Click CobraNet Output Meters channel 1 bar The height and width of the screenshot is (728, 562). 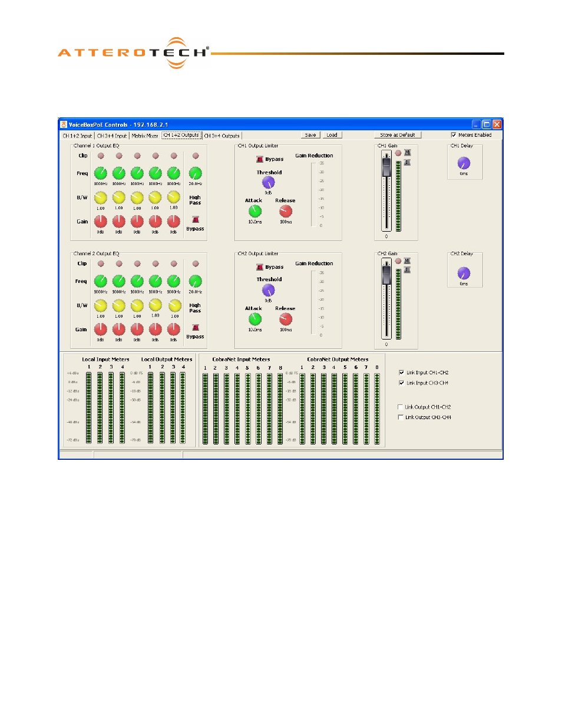tap(302, 408)
